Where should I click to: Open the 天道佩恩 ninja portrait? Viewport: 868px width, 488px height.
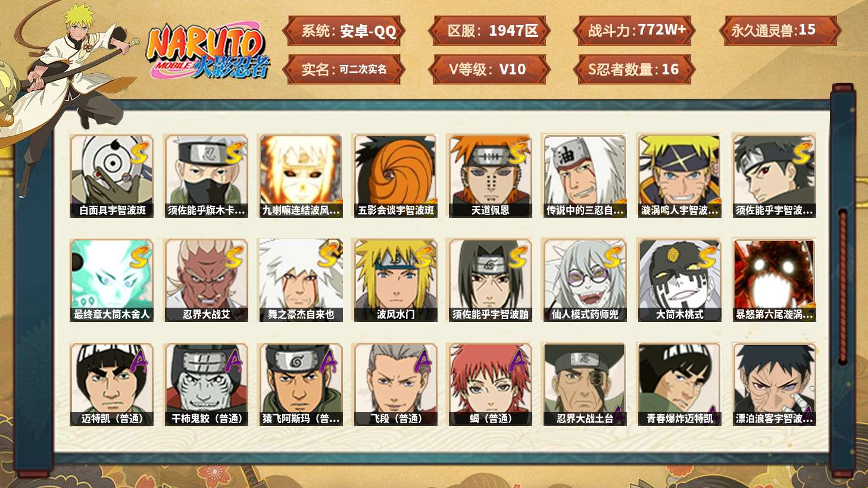490,176
